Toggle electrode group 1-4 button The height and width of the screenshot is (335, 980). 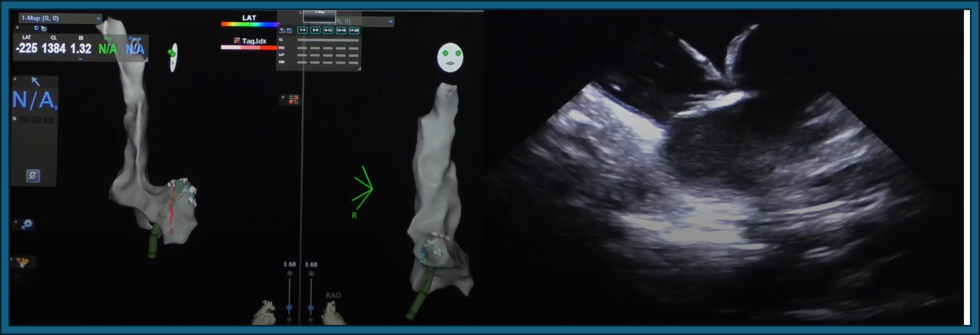coord(303,30)
